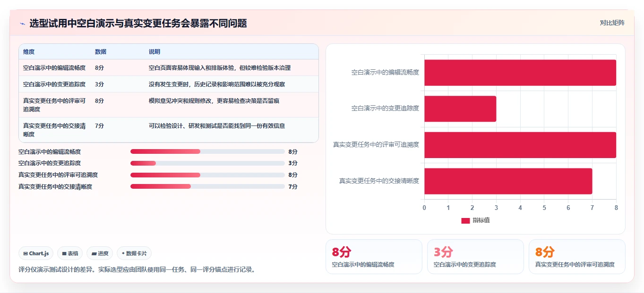Click the 7分 value in the table

click(x=99, y=126)
